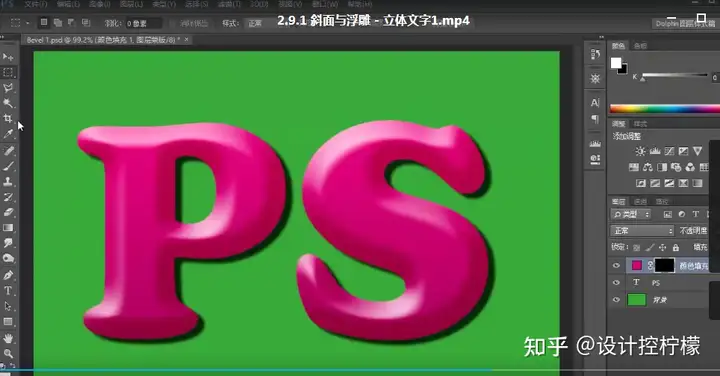
Task: Select the History Brush tool
Action: tap(8, 197)
